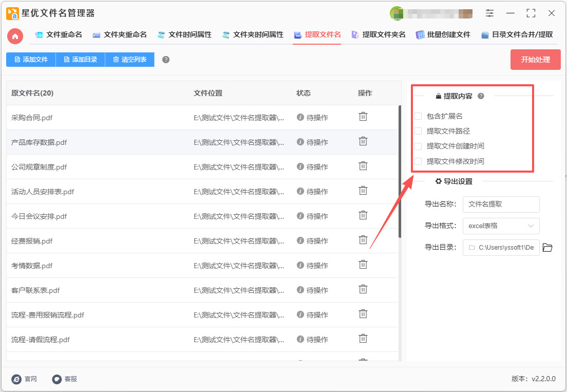Select row 客户联系表.pdf

[202, 290]
